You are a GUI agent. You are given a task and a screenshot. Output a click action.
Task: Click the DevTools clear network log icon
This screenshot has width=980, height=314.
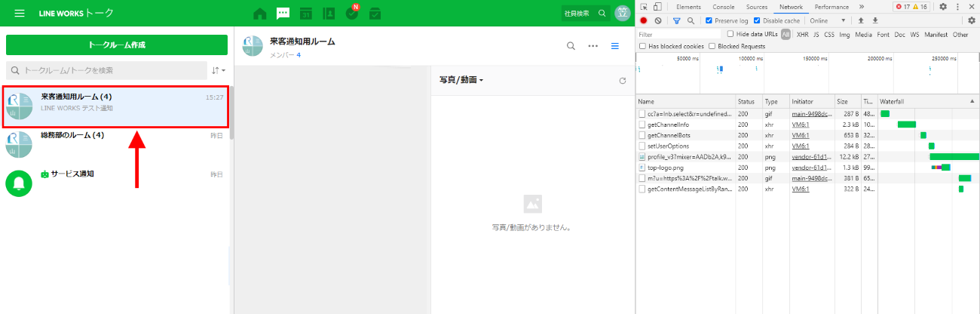coord(658,21)
